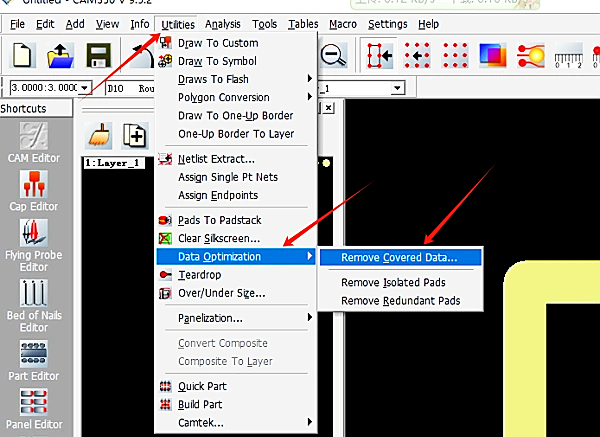Select Netlist Extract menu item
This screenshot has height=437, width=600.
pos(236,159)
